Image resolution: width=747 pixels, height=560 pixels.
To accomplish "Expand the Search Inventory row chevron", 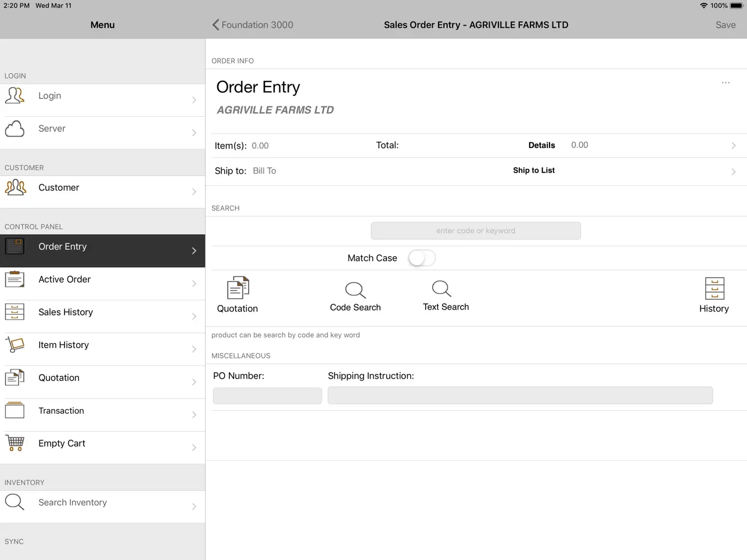I will point(194,507).
